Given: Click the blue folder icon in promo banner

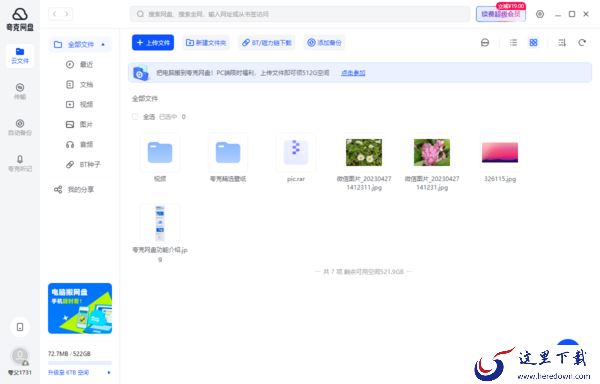Looking at the screenshot, I should 140,73.
